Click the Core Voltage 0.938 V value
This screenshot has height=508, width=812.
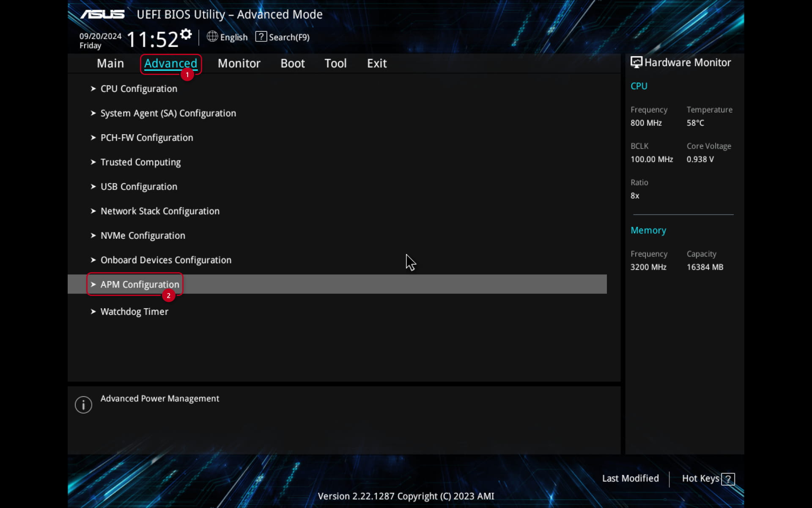click(x=700, y=159)
